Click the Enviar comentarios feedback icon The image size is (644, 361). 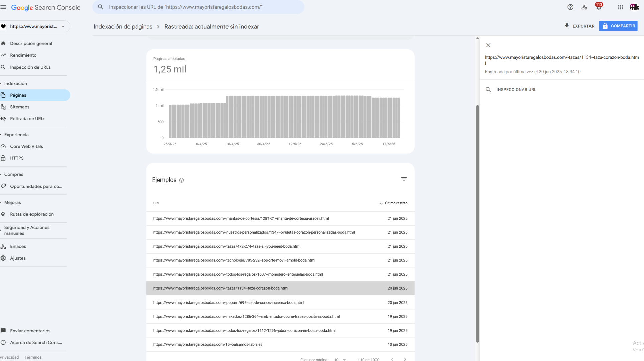click(3, 331)
